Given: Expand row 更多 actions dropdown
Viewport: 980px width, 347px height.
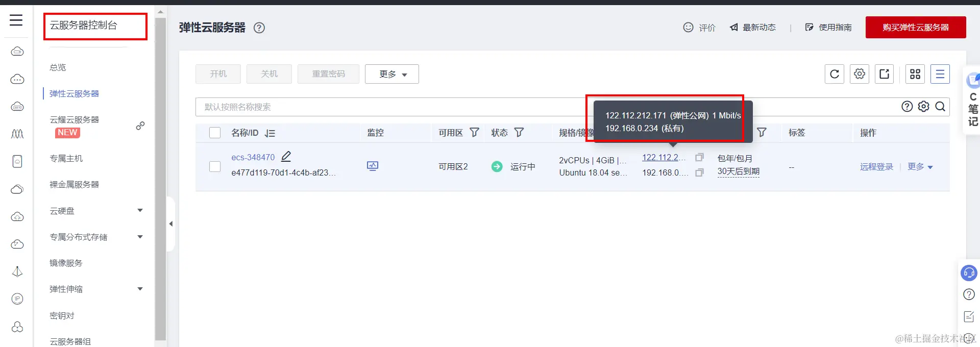Looking at the screenshot, I should pyautogui.click(x=920, y=167).
